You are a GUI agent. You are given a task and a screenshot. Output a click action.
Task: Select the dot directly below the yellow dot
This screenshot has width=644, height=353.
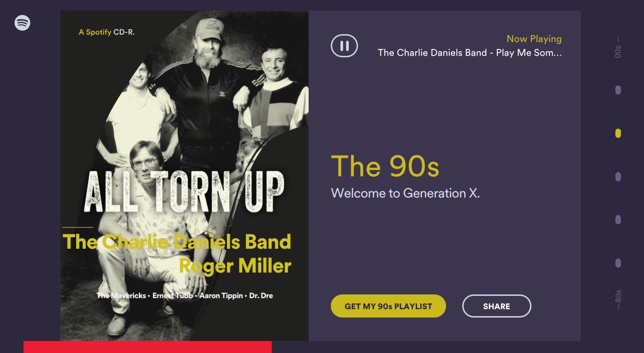tap(618, 177)
